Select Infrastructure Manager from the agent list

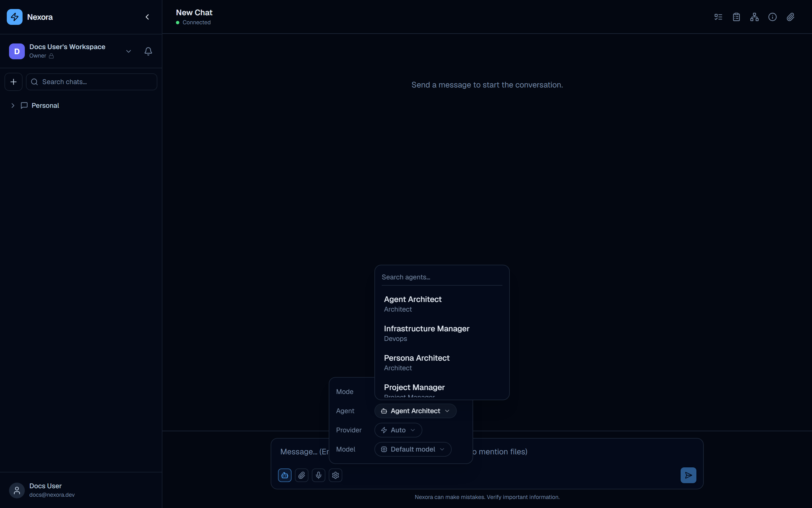coord(442,333)
